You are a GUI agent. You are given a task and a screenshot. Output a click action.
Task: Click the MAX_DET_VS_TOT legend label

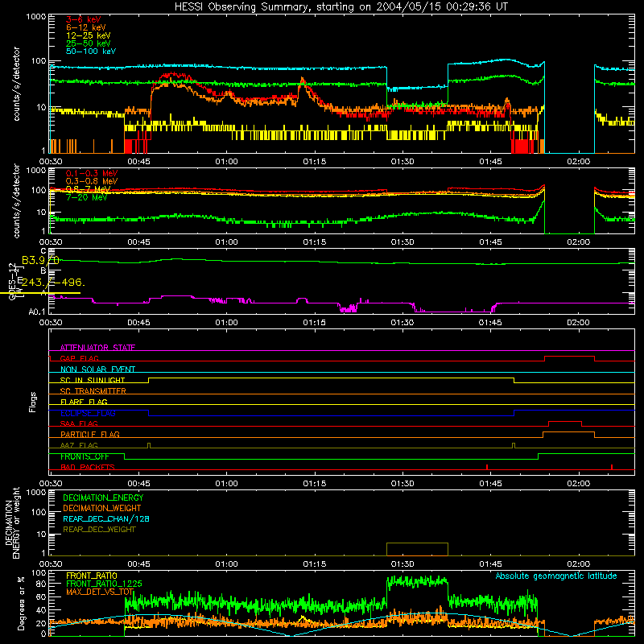point(100,592)
